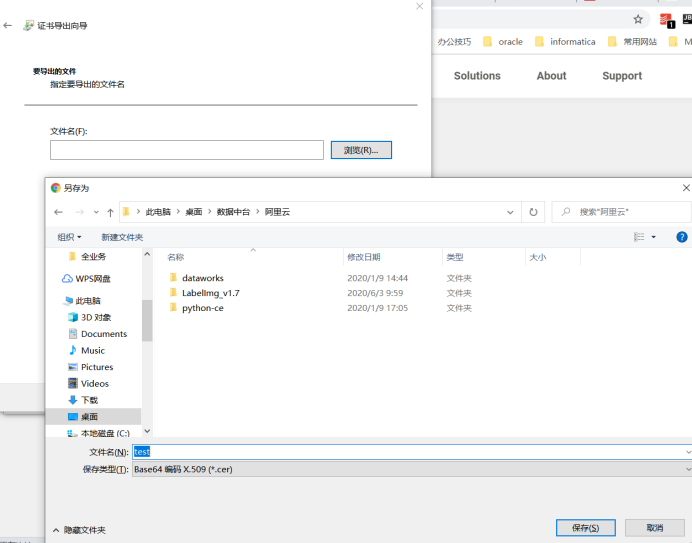Select 数据中台 in address breadcrumb
The width and height of the screenshot is (692, 543).
coord(233,212)
